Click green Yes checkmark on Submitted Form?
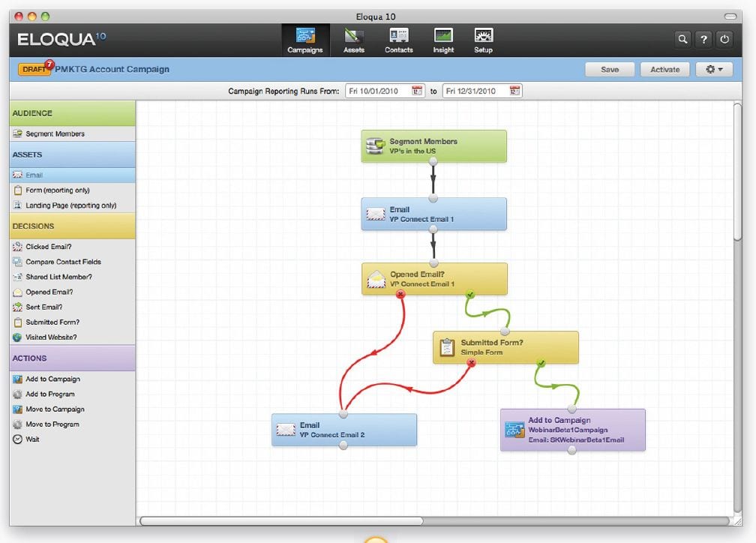Screen dimensions: 756x543 click(x=541, y=363)
